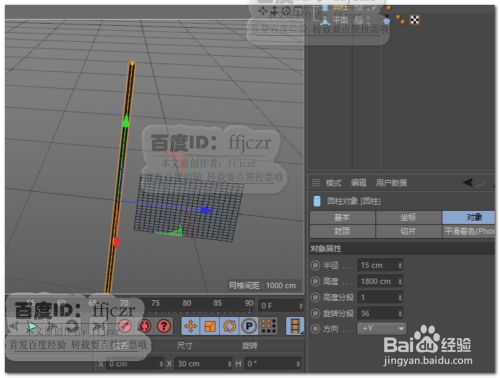Click the blue Z axis arrow handle
Viewport: 500px width, 378px height.
click(x=206, y=210)
